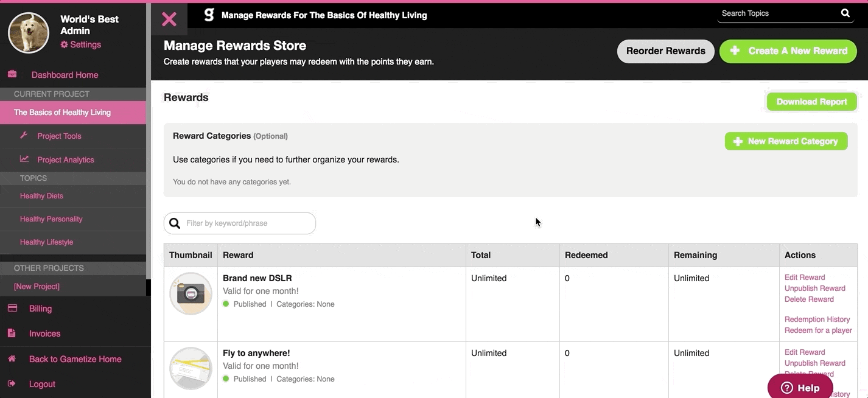Open Project Tools
Viewport: 868px width, 398px height.
59,136
